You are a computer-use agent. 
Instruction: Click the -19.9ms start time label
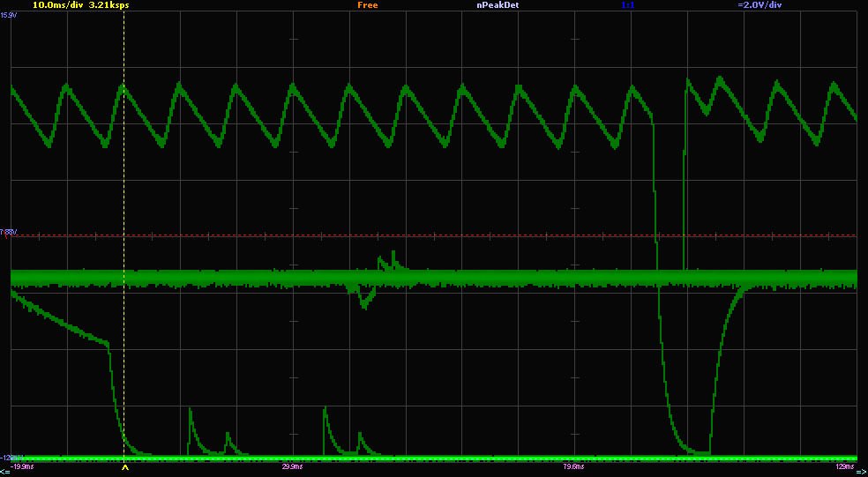[23, 466]
